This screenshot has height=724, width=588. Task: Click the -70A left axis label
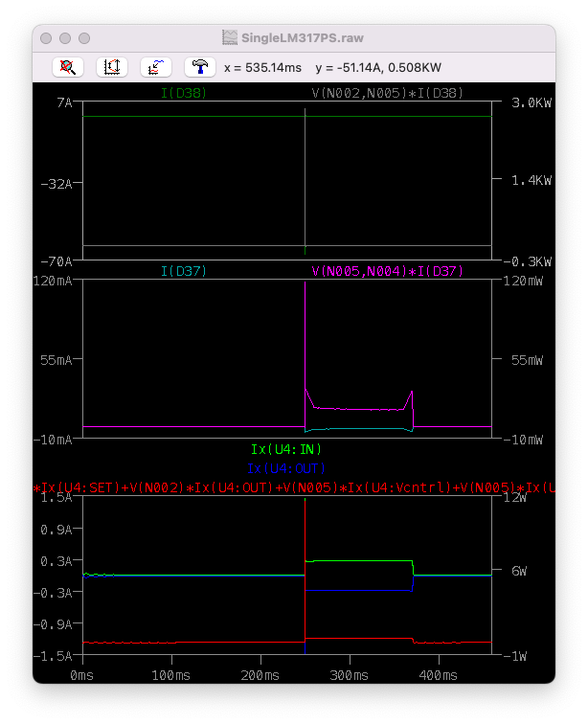click(x=57, y=261)
